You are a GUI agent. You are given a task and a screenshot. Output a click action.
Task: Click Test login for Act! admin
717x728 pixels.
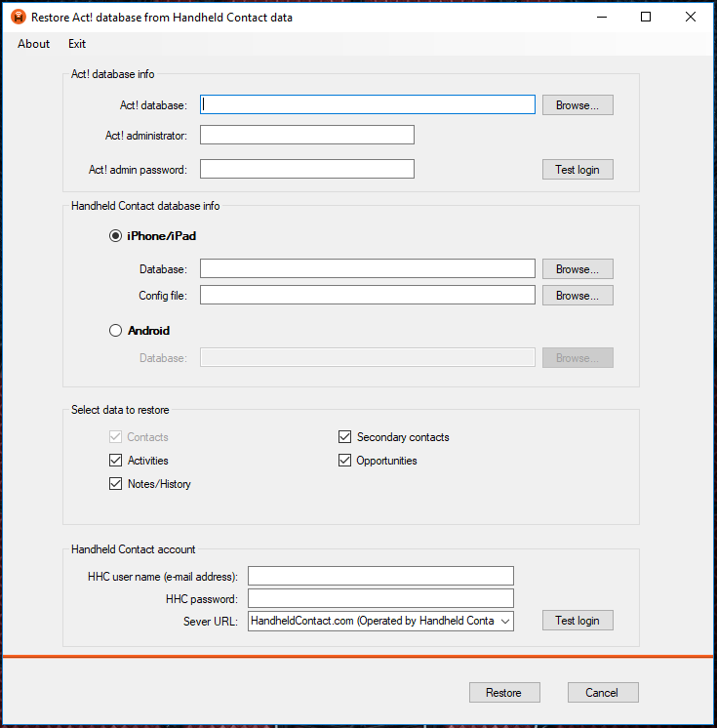click(x=578, y=170)
